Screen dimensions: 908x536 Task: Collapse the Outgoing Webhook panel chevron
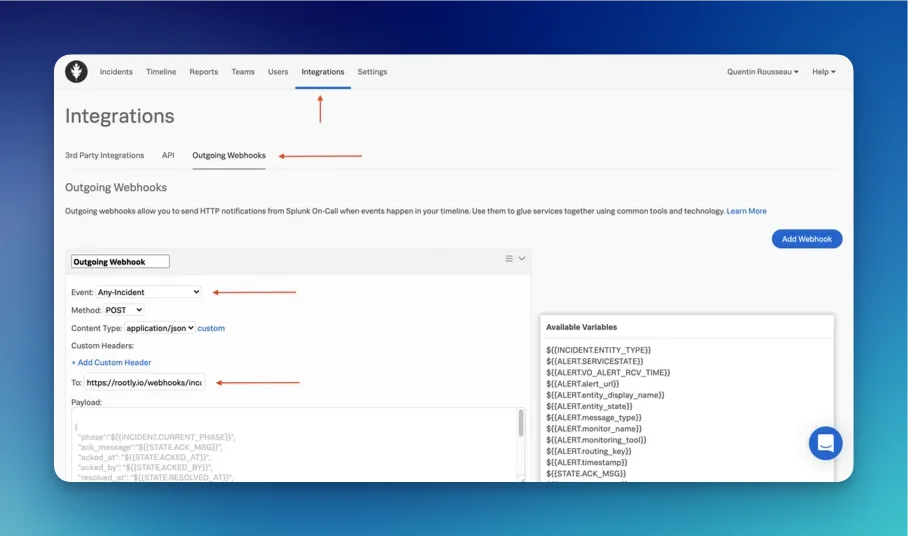tap(522, 259)
